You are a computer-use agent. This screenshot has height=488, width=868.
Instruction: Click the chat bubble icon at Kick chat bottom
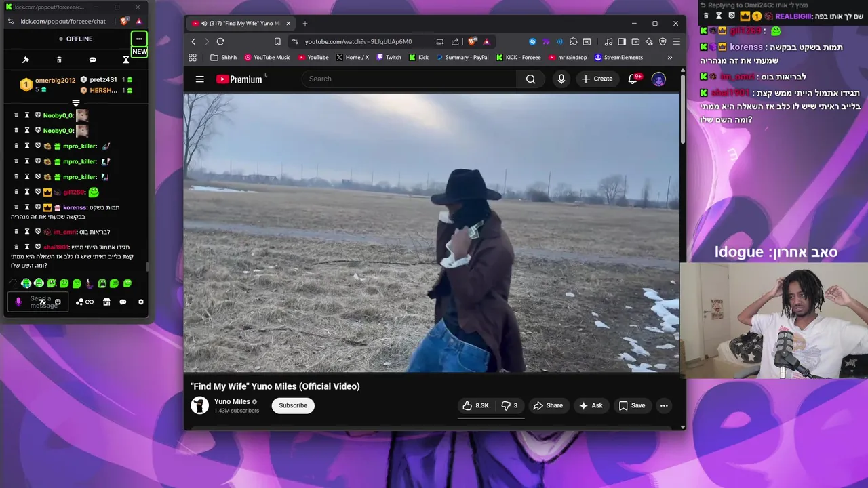click(x=123, y=302)
